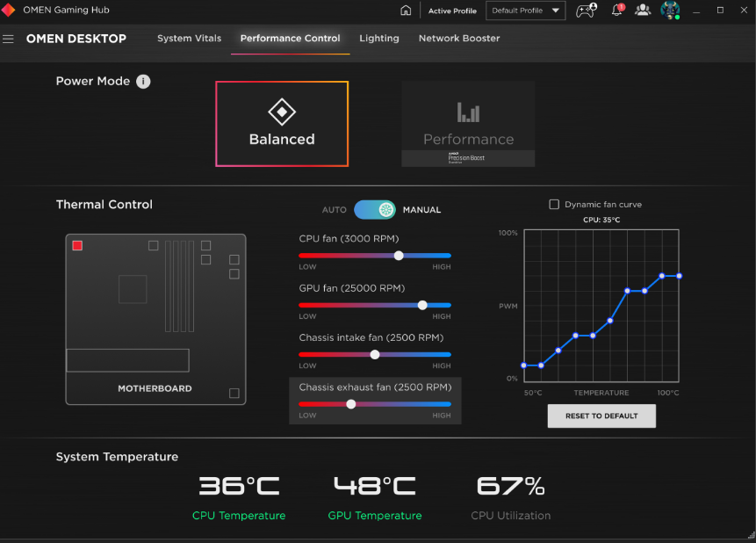
Task: Open the game controller icon in header
Action: click(x=587, y=11)
